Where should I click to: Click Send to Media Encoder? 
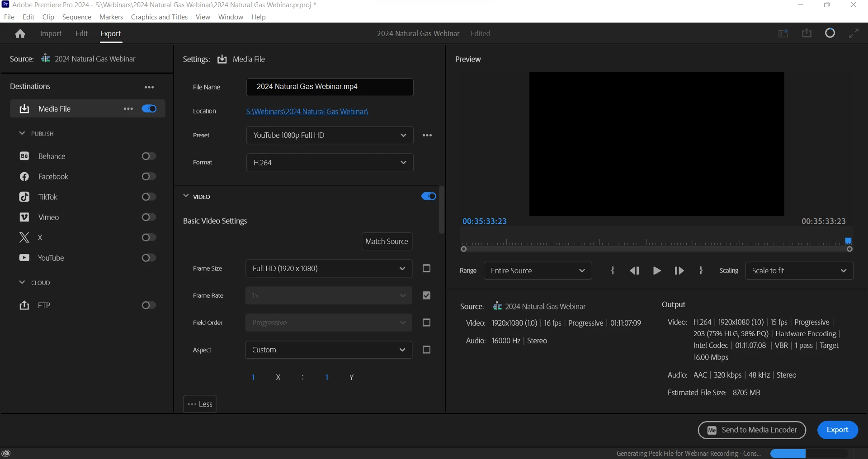(x=752, y=430)
